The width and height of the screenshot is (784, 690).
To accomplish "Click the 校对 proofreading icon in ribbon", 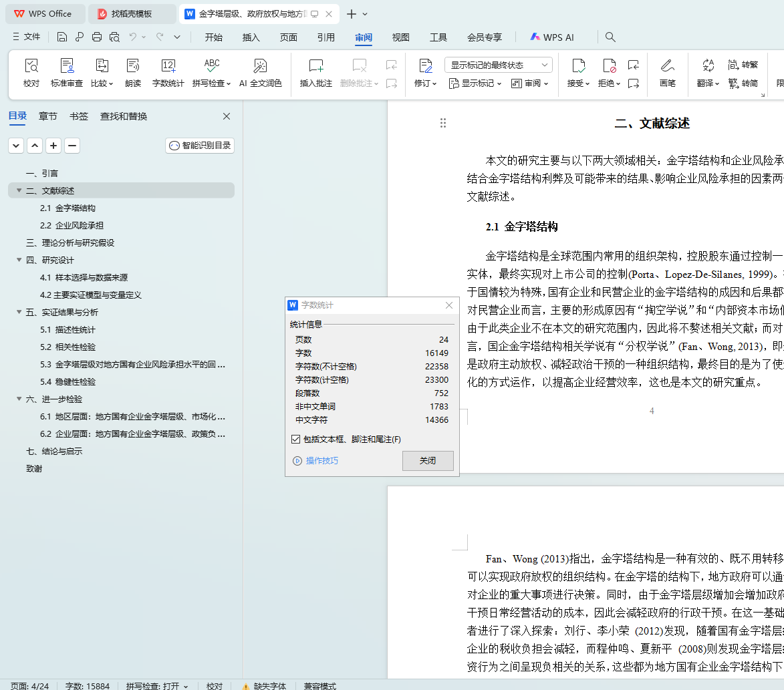I will [x=31, y=73].
